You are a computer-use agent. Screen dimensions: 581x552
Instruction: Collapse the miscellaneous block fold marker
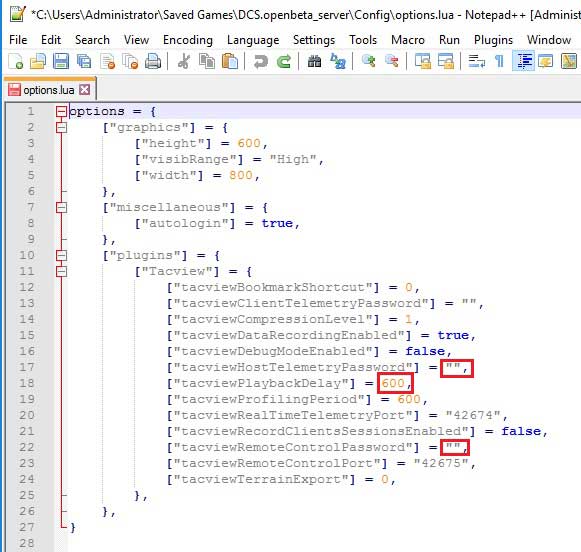click(x=62, y=207)
